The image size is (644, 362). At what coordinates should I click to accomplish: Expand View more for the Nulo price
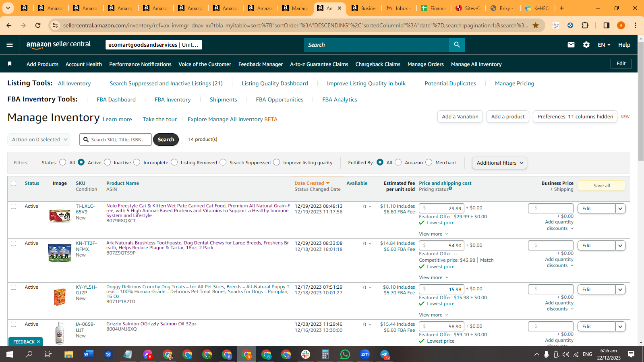[434, 234]
